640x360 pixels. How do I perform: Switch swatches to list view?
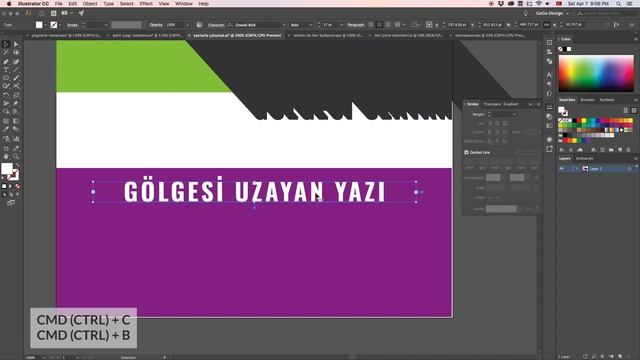626,111
